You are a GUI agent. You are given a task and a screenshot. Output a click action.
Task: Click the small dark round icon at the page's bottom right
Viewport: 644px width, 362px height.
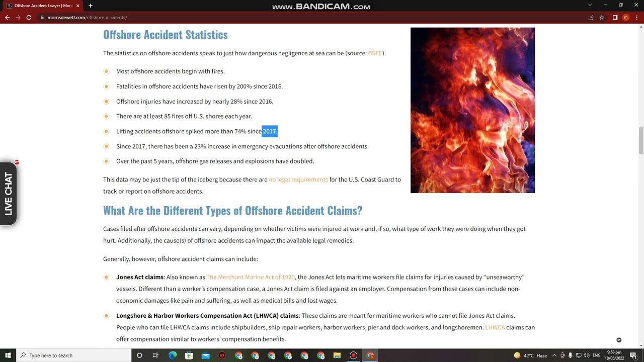pyautogui.click(x=619, y=340)
